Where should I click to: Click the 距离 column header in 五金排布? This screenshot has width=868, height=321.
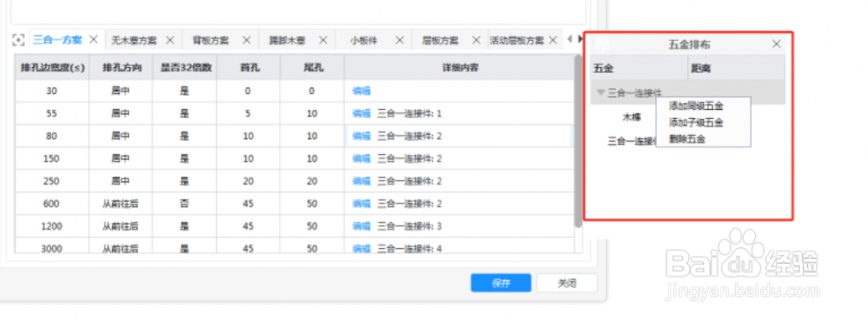[x=737, y=69]
